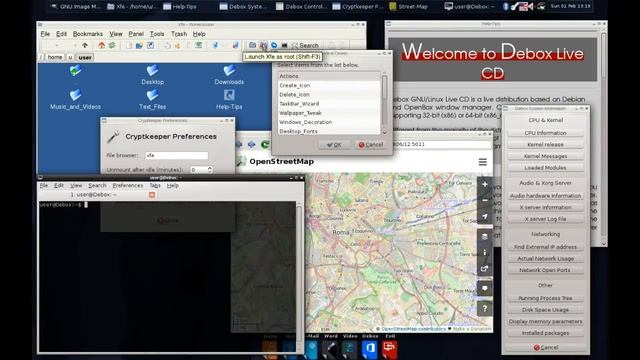The height and width of the screenshot is (360, 640).
Task: Query features question mark on OpenStreetMap
Action: pos(484,308)
